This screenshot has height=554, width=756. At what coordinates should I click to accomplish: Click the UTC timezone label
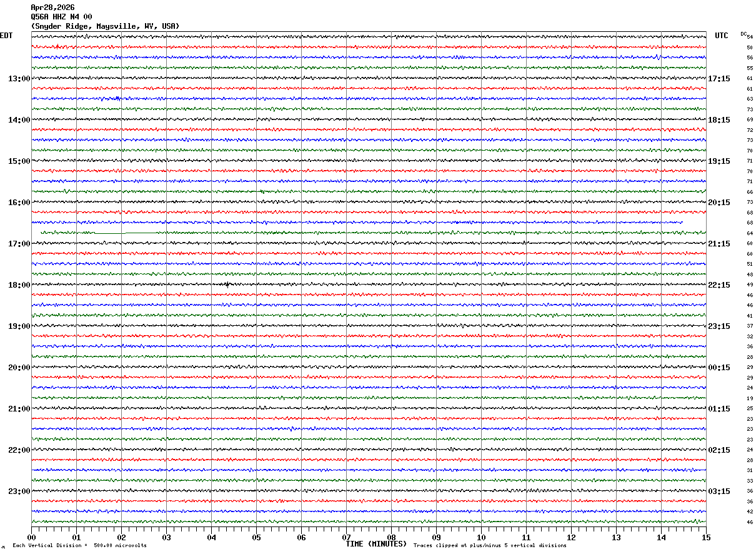[x=722, y=36]
